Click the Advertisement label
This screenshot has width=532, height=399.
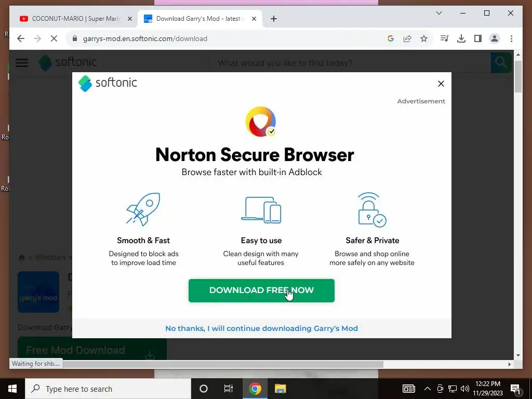tap(421, 101)
